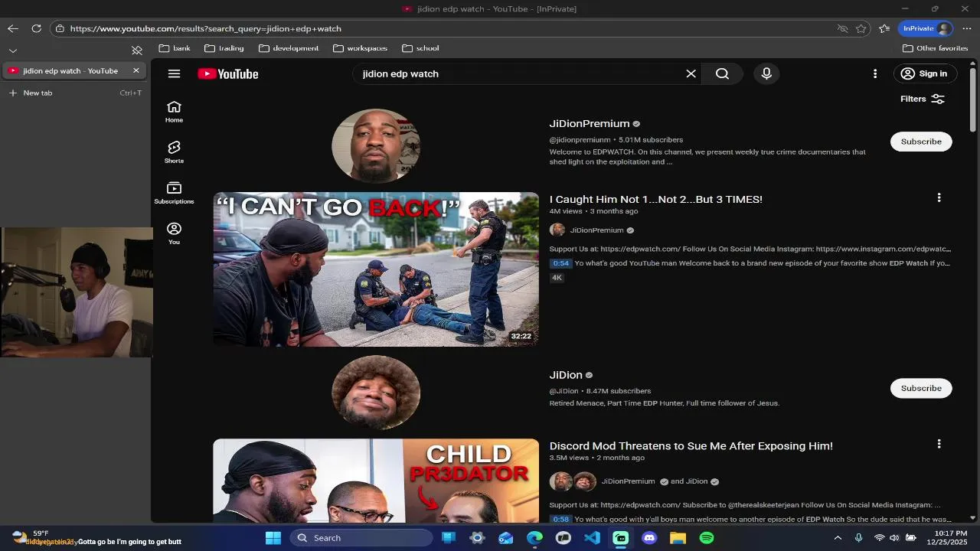Open the development favorites folder

tap(289, 48)
